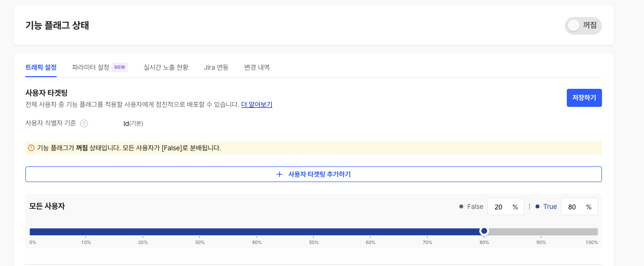Click the 100% tick label
Viewport: 644px width, 266px height.
[x=592, y=243]
